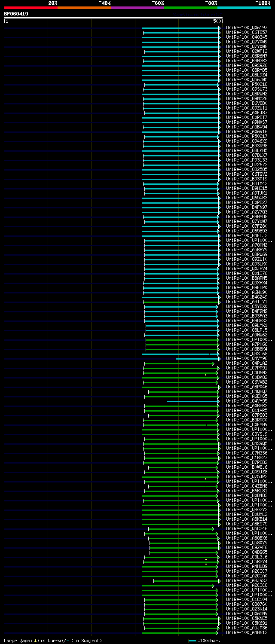The image size is (275, 644).
Task: Click the UniRef100_B4FLJ3 label
Action: (247, 235)
